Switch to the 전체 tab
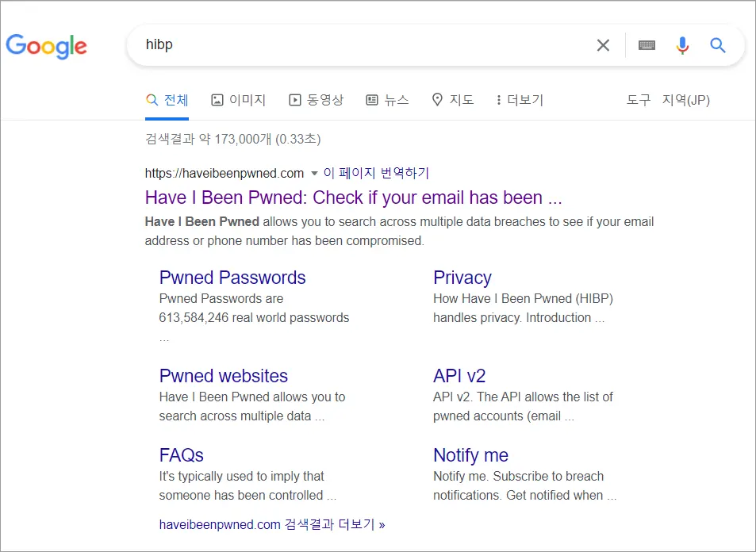Screen dimensions: 756x552 click(167, 99)
